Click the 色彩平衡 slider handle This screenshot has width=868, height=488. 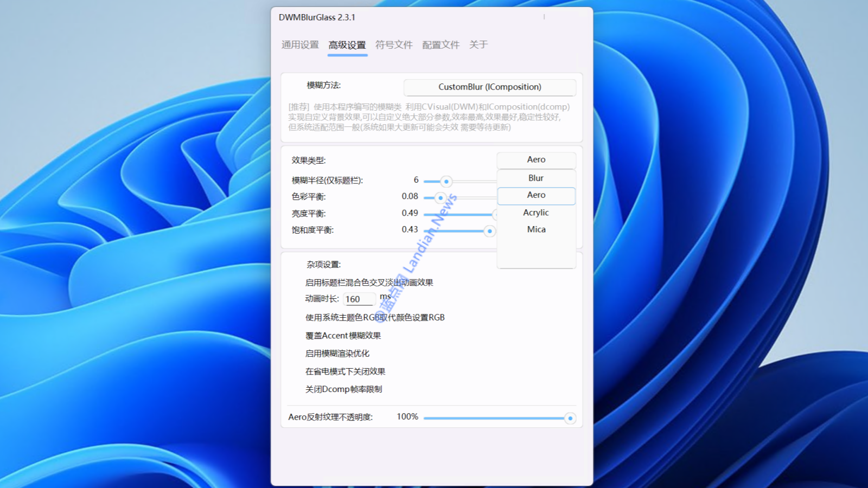tap(441, 198)
